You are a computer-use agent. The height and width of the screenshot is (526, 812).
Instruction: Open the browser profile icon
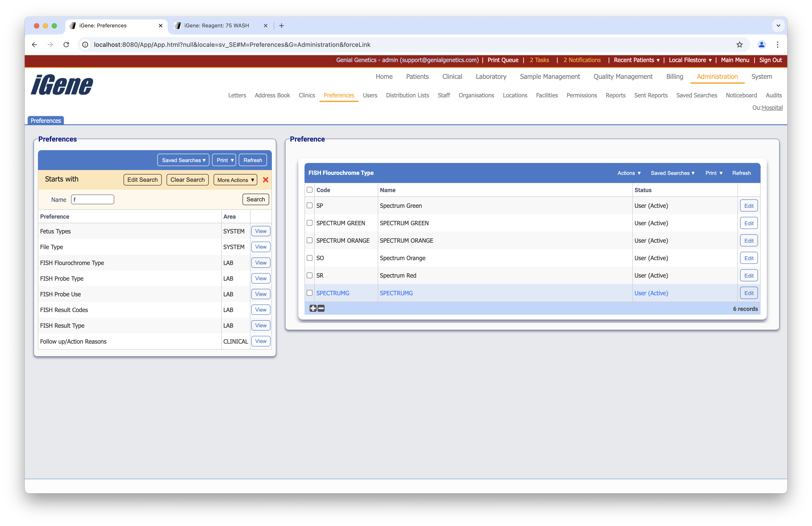coord(761,45)
